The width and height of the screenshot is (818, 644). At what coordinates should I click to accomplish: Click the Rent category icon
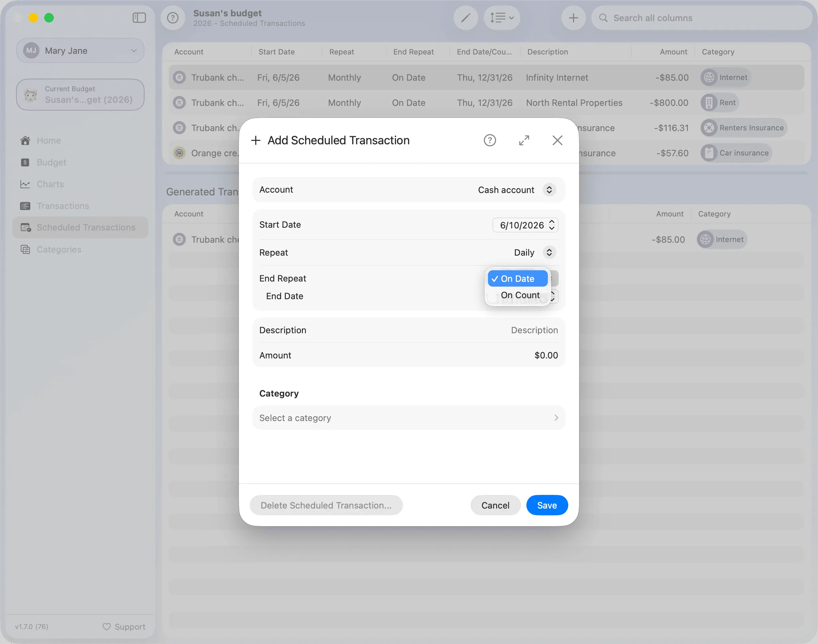(x=709, y=102)
